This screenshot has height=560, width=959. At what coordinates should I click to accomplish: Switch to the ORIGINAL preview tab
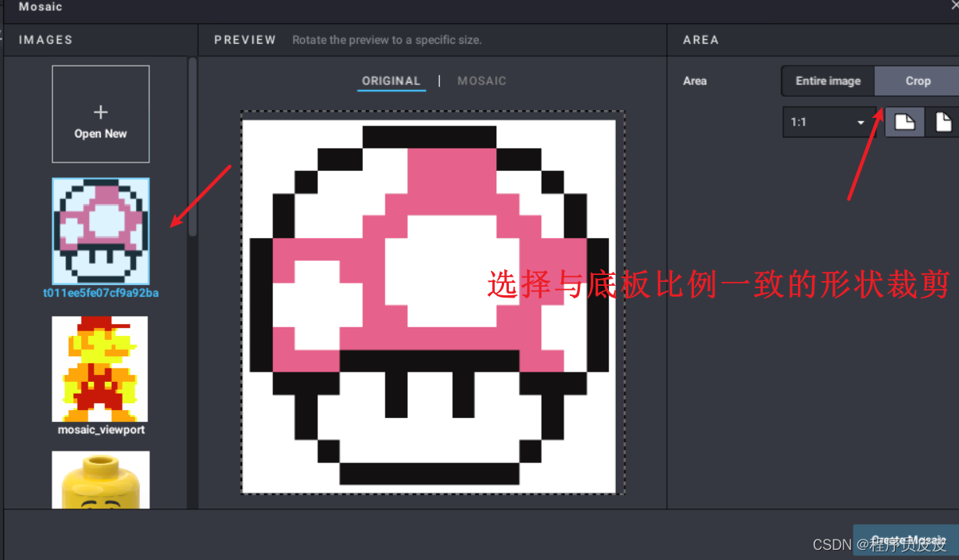tap(391, 81)
